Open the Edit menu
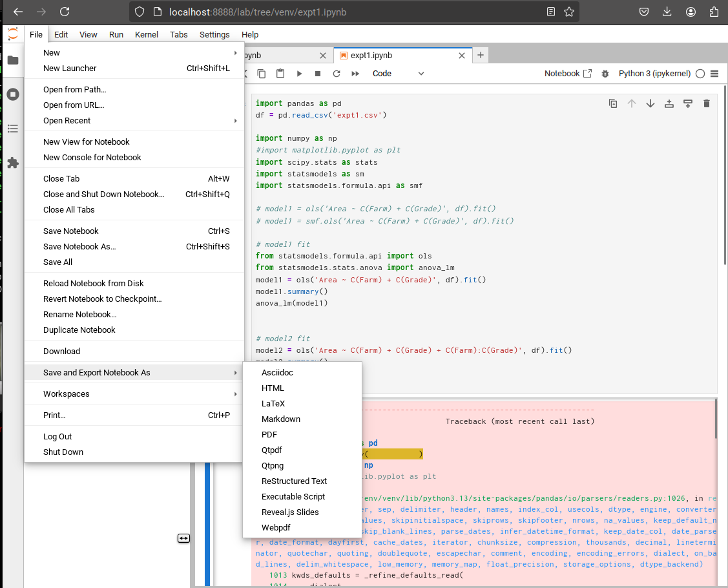 tap(61, 34)
